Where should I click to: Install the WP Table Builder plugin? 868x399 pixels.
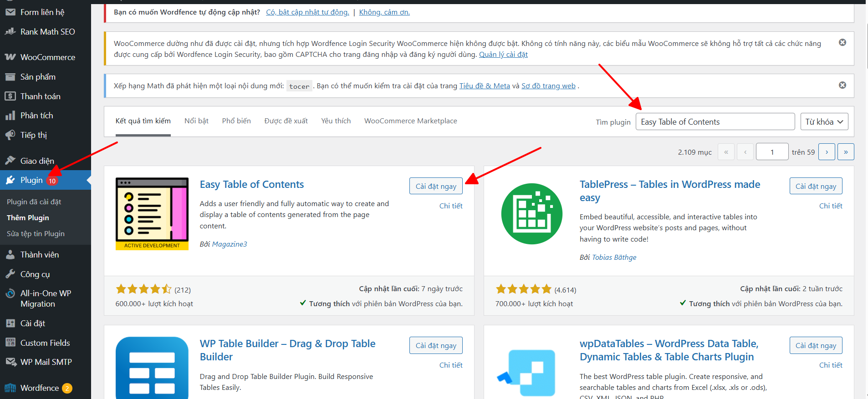tap(436, 345)
